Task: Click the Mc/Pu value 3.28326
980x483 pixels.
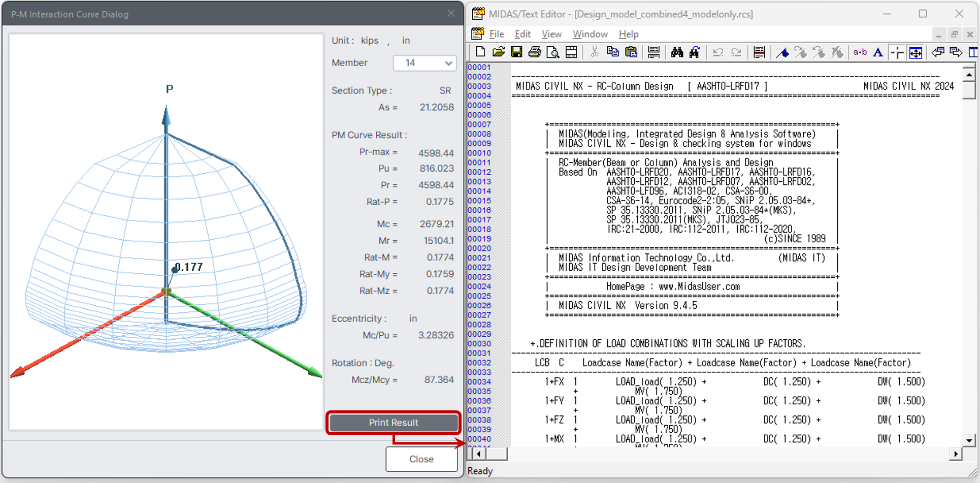Action: 436,335
